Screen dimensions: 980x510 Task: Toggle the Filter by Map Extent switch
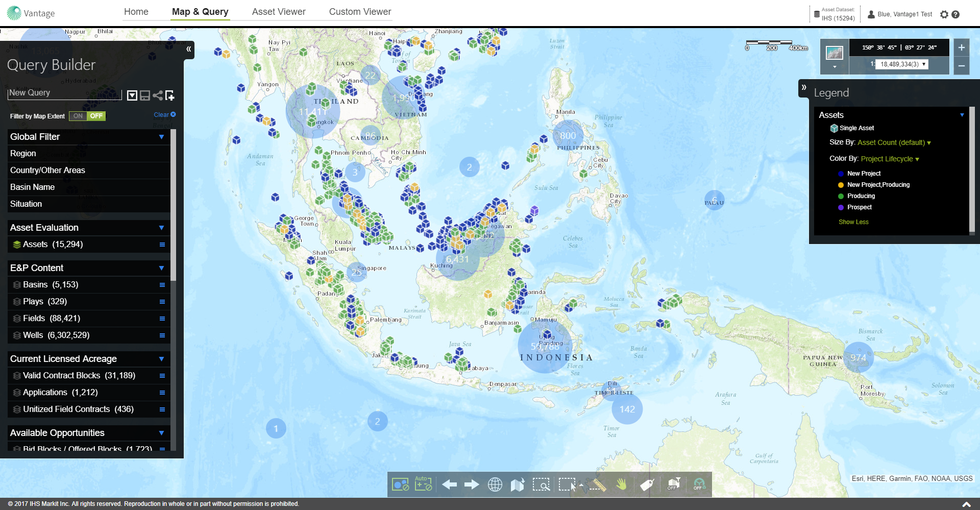point(87,116)
